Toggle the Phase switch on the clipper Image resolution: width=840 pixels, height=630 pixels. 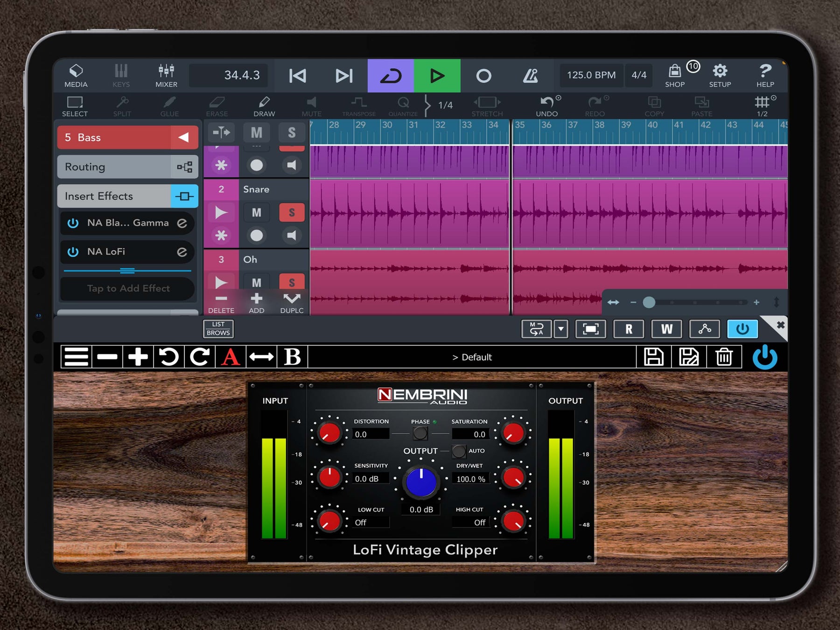[x=420, y=433]
